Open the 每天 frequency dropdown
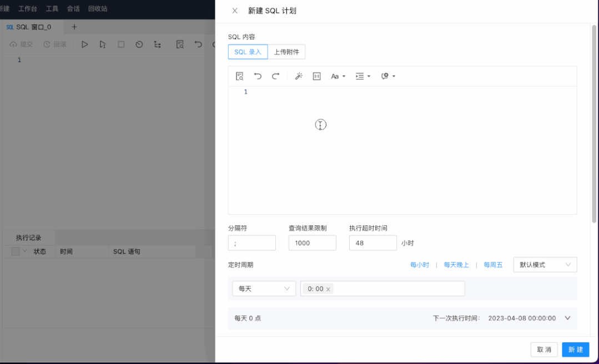599x364 pixels. click(264, 288)
